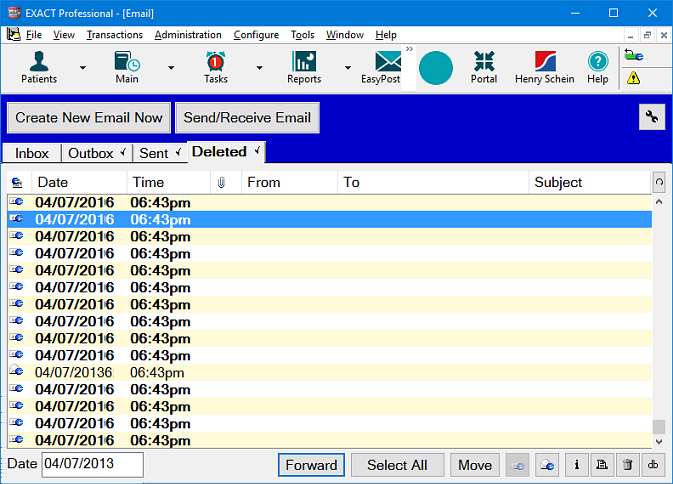The image size is (673, 484).
Task: Click the email list scrollbar down arrow
Action: [659, 441]
